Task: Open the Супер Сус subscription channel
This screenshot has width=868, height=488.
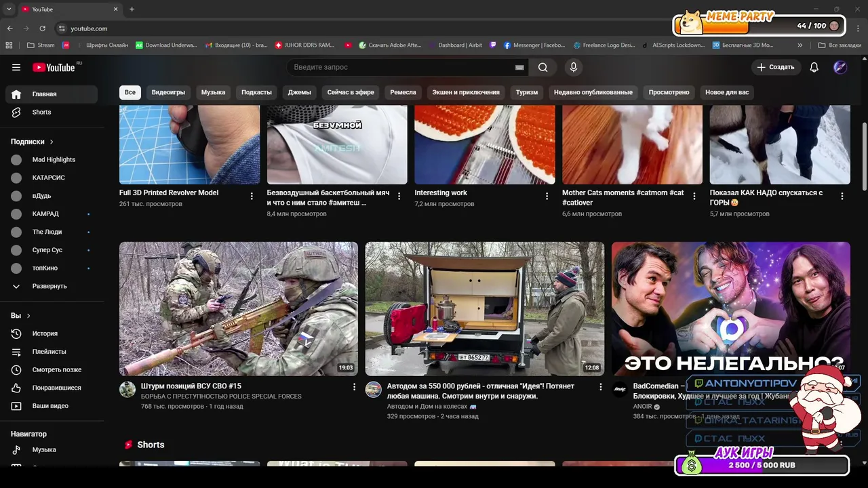Action: [x=52, y=250]
